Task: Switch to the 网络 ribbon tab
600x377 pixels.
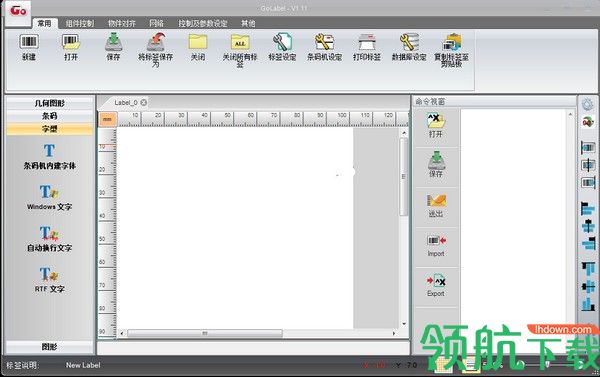Action: point(157,23)
